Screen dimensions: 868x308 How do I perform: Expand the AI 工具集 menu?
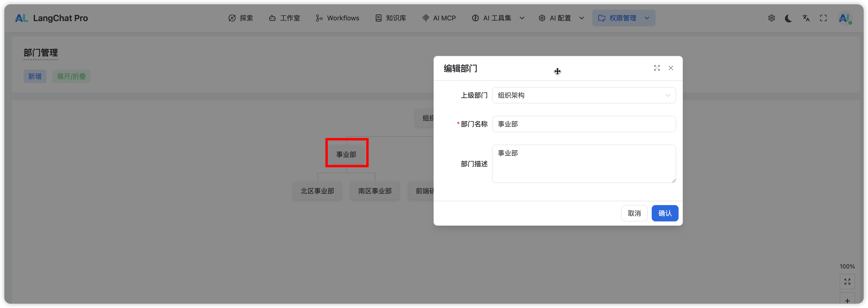point(498,18)
